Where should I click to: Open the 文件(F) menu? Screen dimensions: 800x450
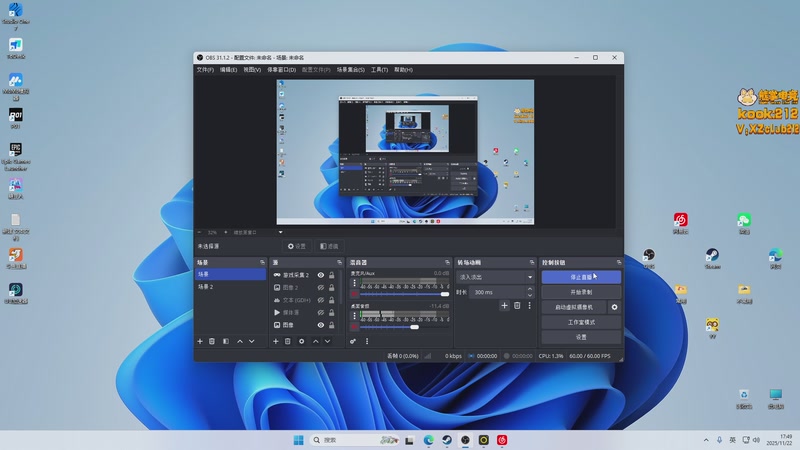(x=205, y=70)
